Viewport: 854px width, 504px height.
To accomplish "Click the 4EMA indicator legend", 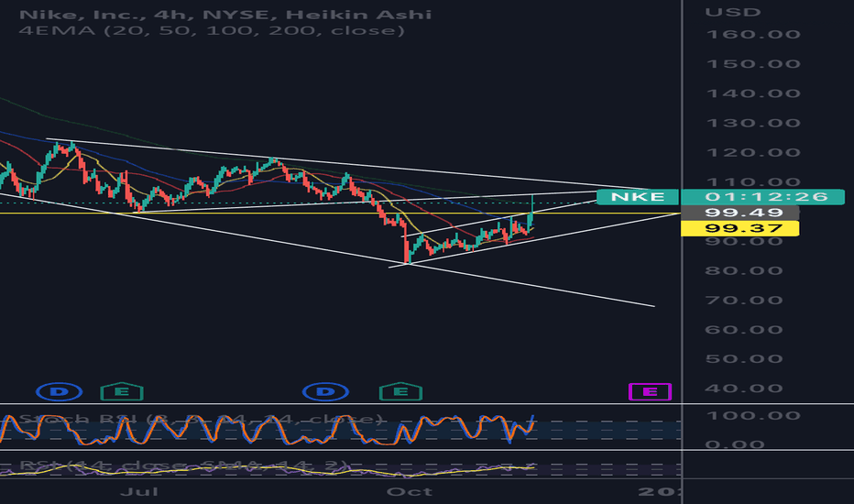I will click(x=212, y=30).
